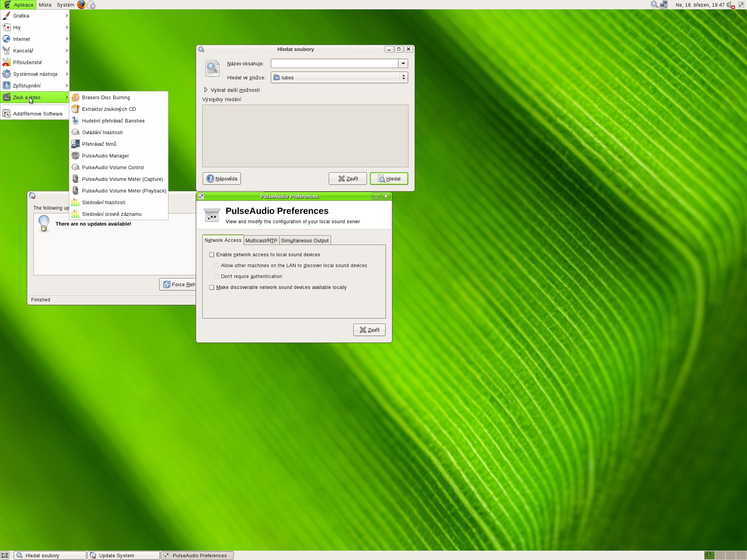Select Add/Remove Software menu entry
This screenshot has height=560, width=747.
point(35,114)
